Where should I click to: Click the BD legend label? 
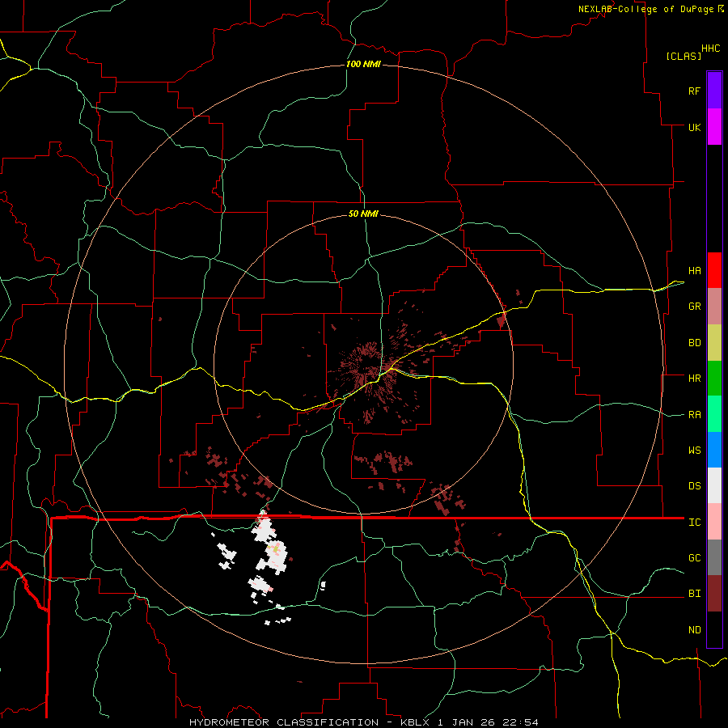tap(695, 343)
